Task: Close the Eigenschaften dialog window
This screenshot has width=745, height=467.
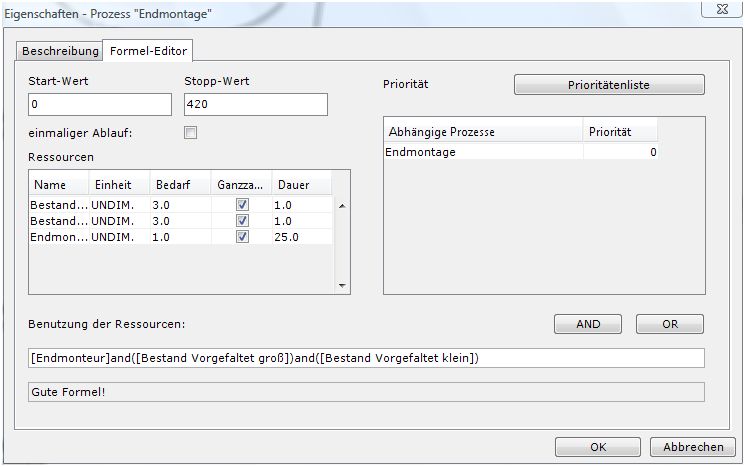Action: click(715, 9)
